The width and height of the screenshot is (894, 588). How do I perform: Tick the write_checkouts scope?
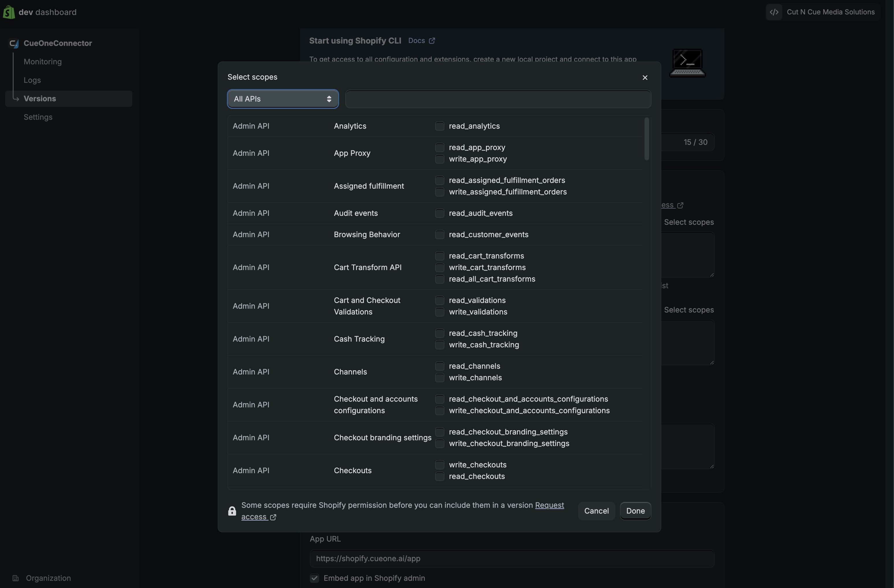[439, 465]
